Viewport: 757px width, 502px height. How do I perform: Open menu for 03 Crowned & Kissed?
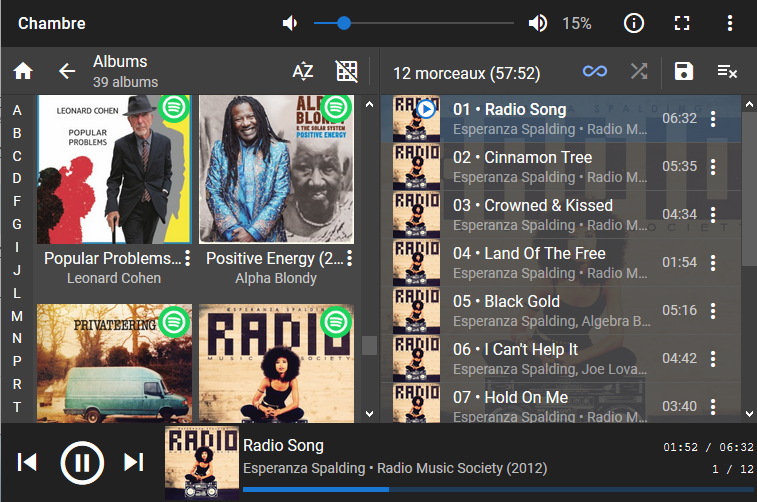[x=713, y=215]
